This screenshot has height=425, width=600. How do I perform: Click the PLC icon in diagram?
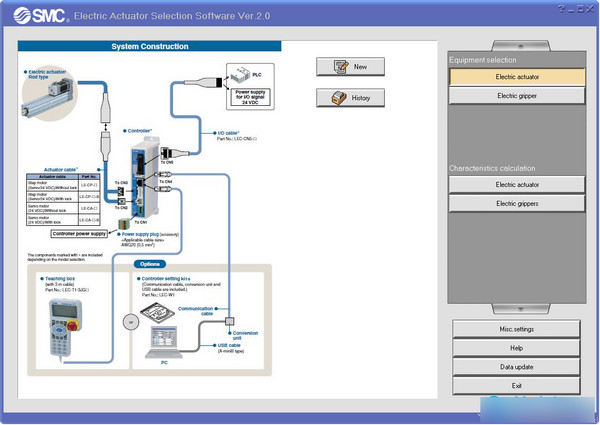[x=242, y=74]
